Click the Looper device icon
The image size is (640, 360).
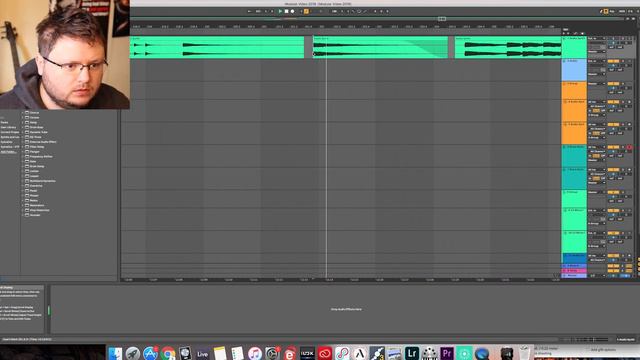point(27,176)
